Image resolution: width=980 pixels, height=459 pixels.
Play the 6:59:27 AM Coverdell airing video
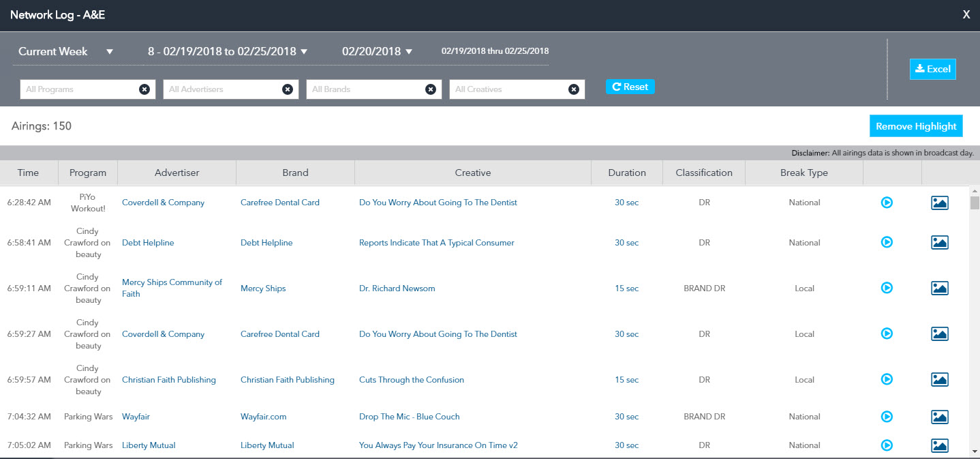tap(887, 334)
